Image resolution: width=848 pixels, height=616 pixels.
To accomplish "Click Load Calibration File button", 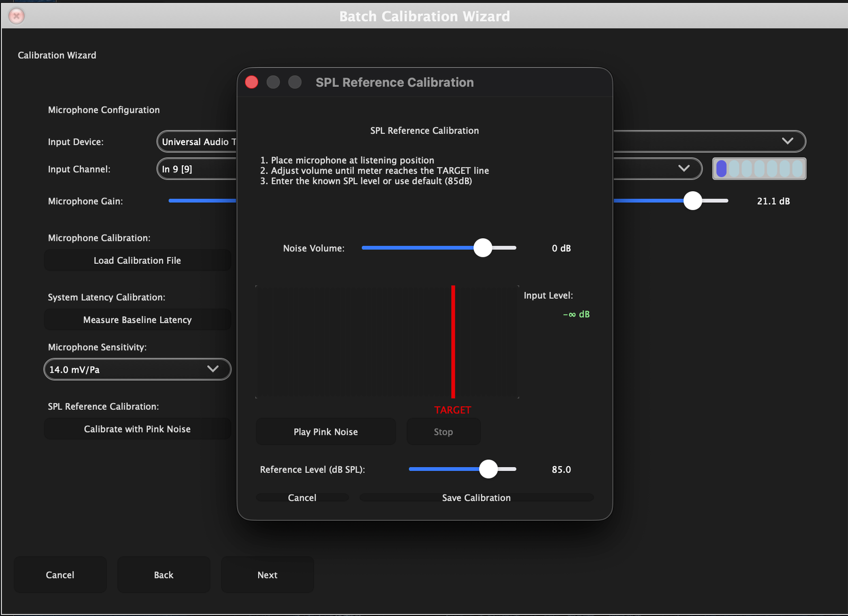I will [x=137, y=261].
